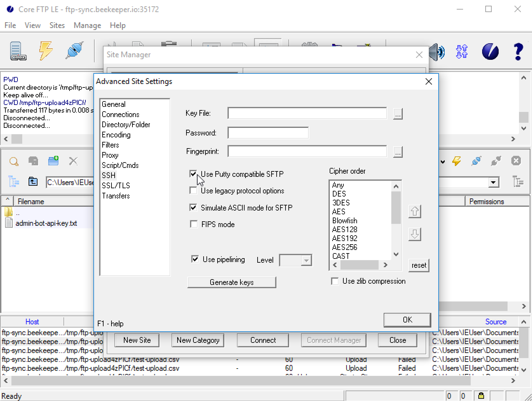Screen dimensions: 532x401
Task: Select Blowfish in the cipher order list
Action: (x=345, y=221)
